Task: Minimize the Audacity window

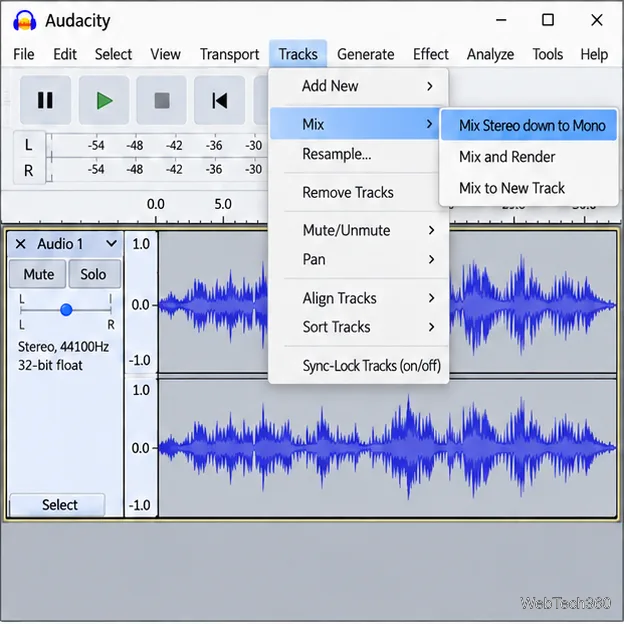Action: 501,20
